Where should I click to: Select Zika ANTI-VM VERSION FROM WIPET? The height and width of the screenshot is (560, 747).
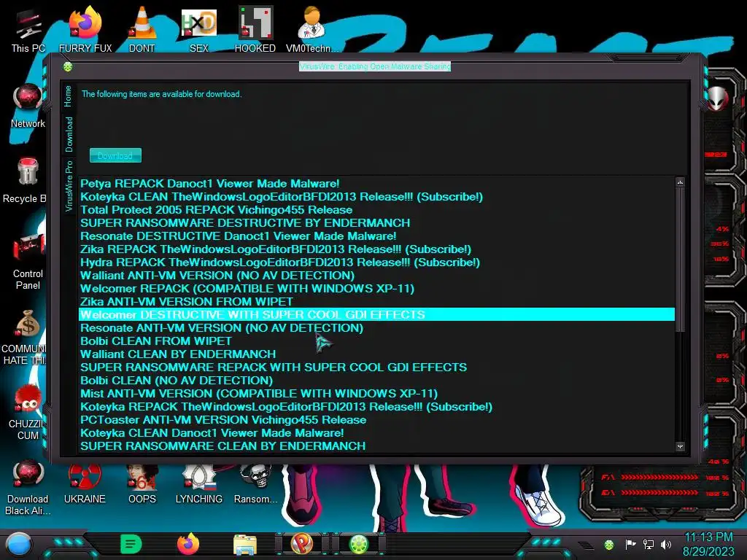[376, 302]
